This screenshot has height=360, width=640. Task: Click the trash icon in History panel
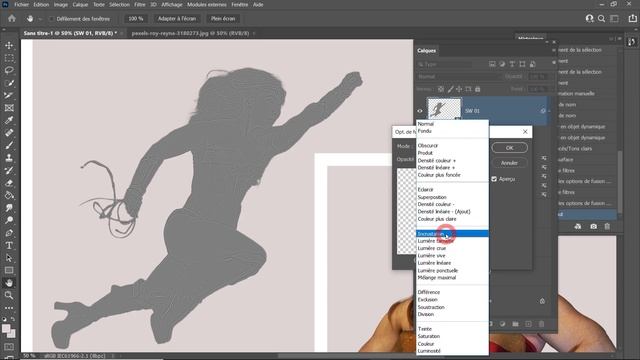pos(607,226)
